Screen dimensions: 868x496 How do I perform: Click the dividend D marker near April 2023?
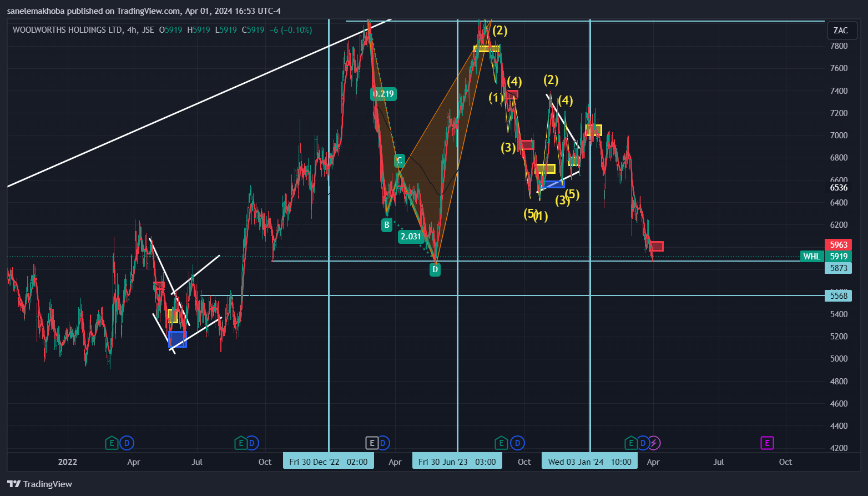383,443
